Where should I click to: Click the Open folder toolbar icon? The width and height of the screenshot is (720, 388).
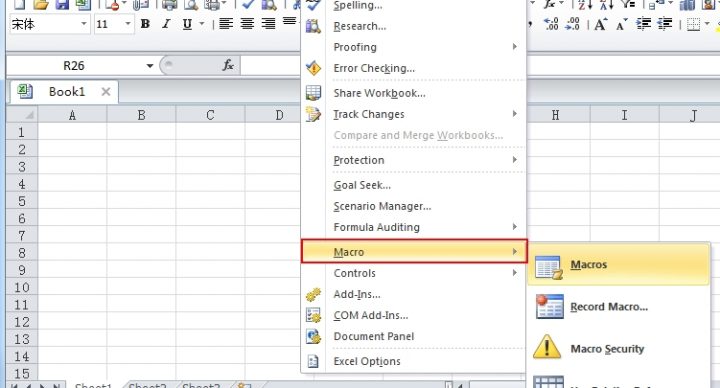(x=40, y=5)
